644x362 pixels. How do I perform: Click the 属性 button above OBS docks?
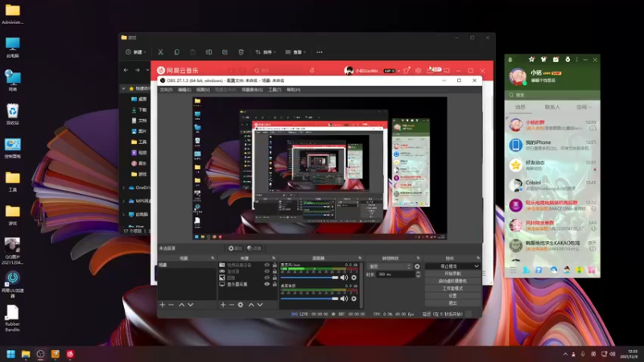pyautogui.click(x=235, y=249)
